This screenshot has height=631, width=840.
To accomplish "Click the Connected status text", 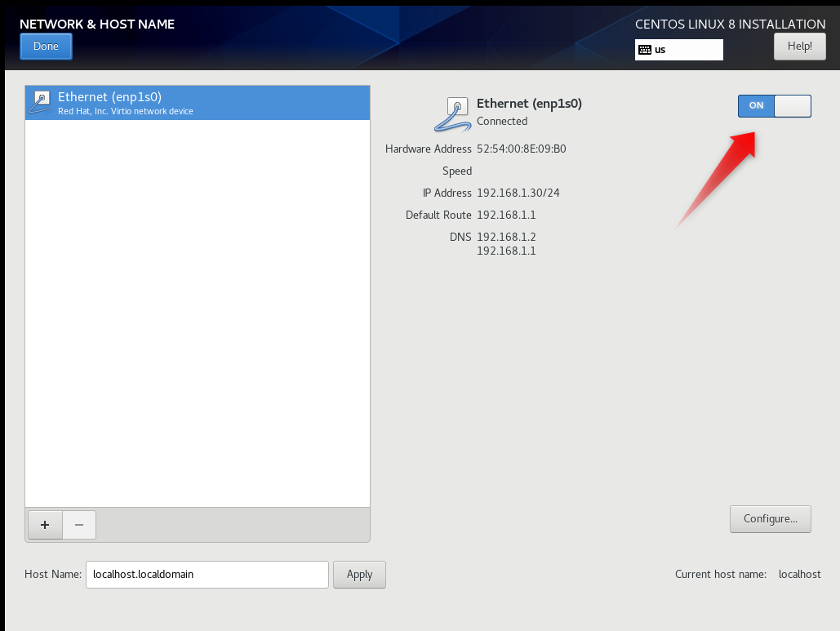I will point(502,121).
